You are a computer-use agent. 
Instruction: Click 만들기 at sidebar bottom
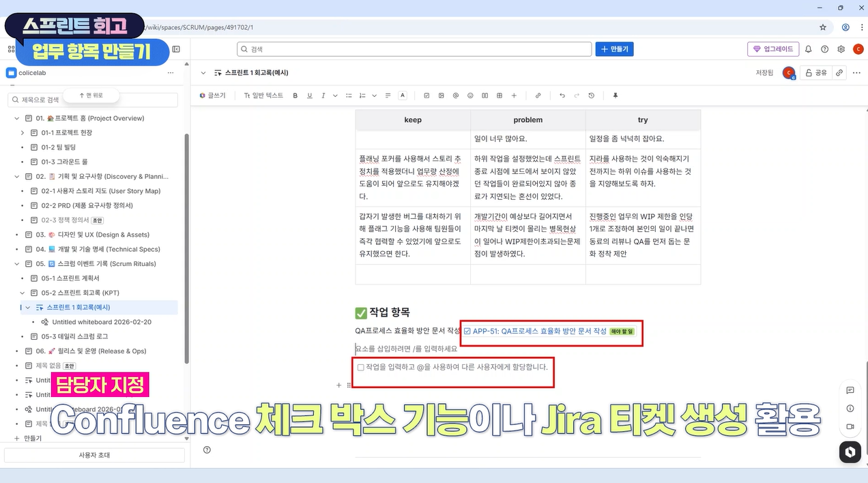coord(28,438)
